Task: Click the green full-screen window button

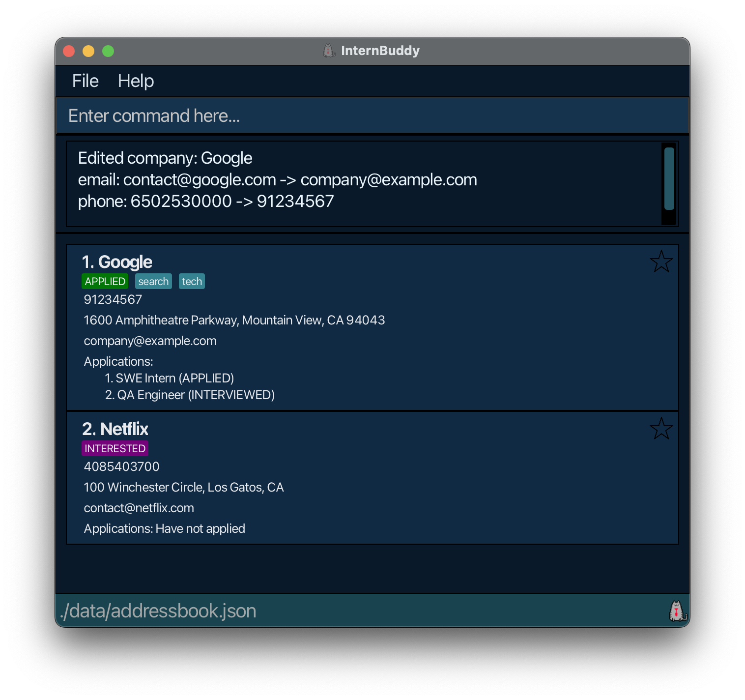Action: click(x=108, y=51)
